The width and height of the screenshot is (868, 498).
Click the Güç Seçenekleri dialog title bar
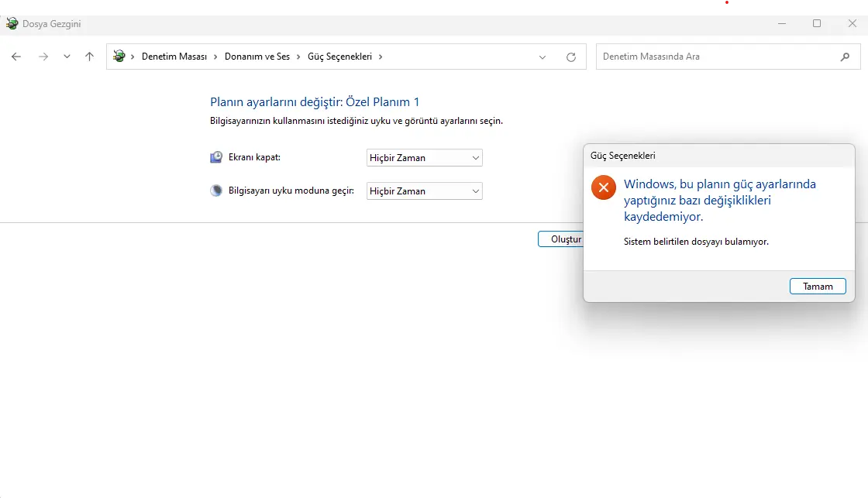[719, 156]
